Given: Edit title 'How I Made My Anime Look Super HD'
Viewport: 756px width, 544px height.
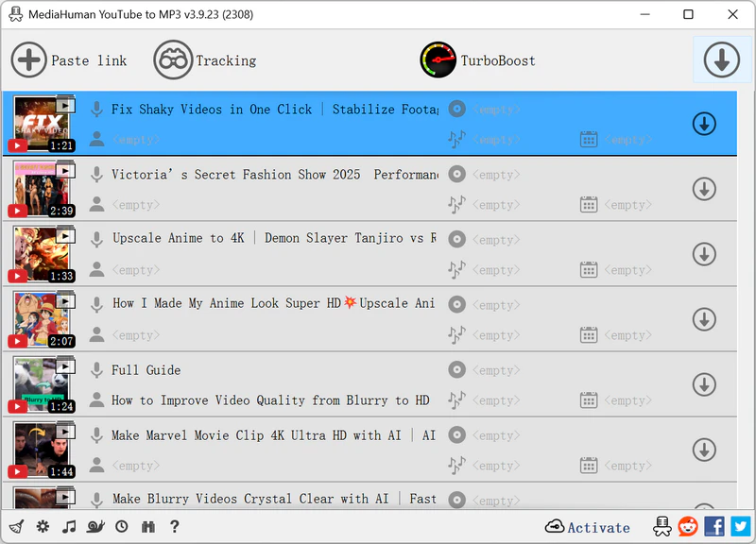Looking at the screenshot, I should coord(273,303).
